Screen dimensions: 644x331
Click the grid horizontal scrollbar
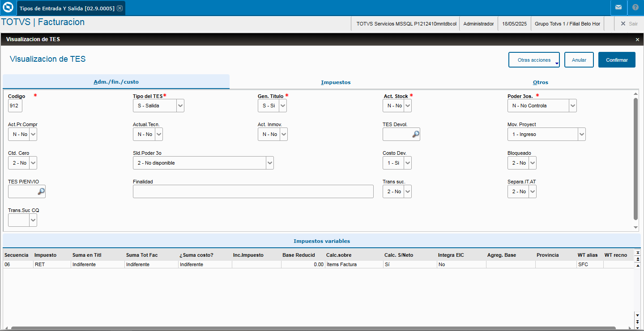(x=313, y=329)
